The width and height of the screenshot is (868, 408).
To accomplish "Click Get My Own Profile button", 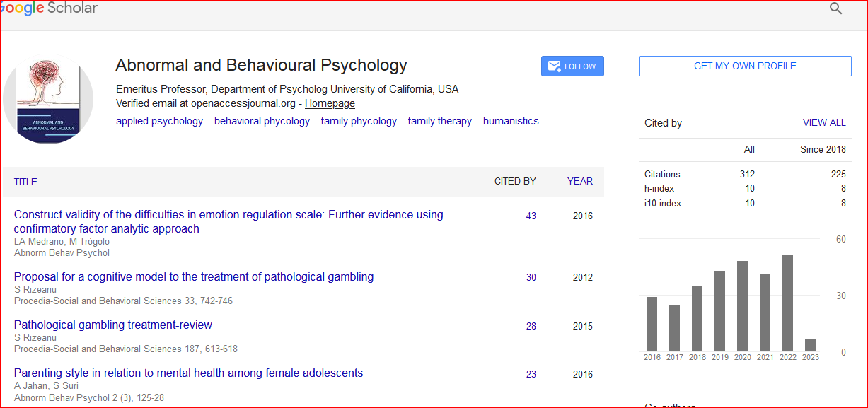I will pos(744,66).
